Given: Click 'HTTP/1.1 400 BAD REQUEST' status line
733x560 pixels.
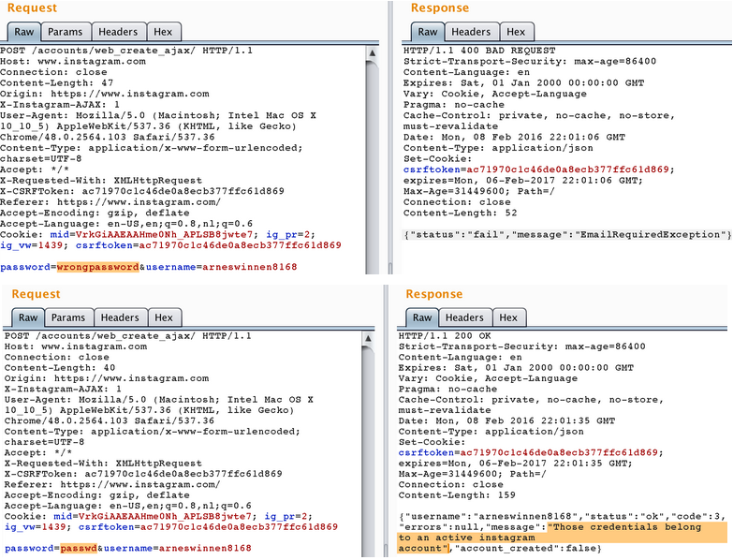Looking at the screenshot, I should point(479,51).
